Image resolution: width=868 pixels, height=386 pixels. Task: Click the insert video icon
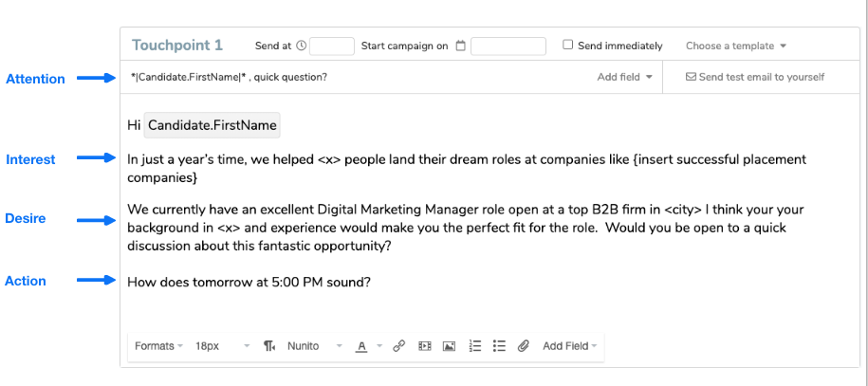click(x=424, y=346)
